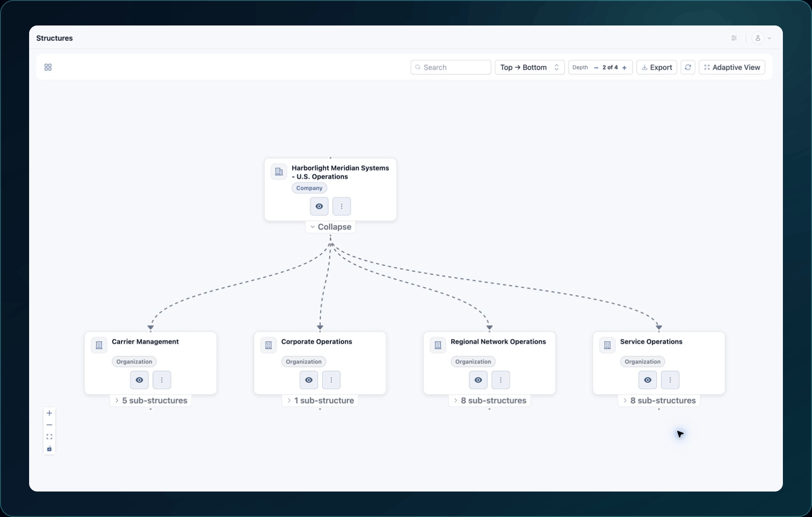Zoom out on the canvas
Screen dimensions: 812x517
(49, 425)
